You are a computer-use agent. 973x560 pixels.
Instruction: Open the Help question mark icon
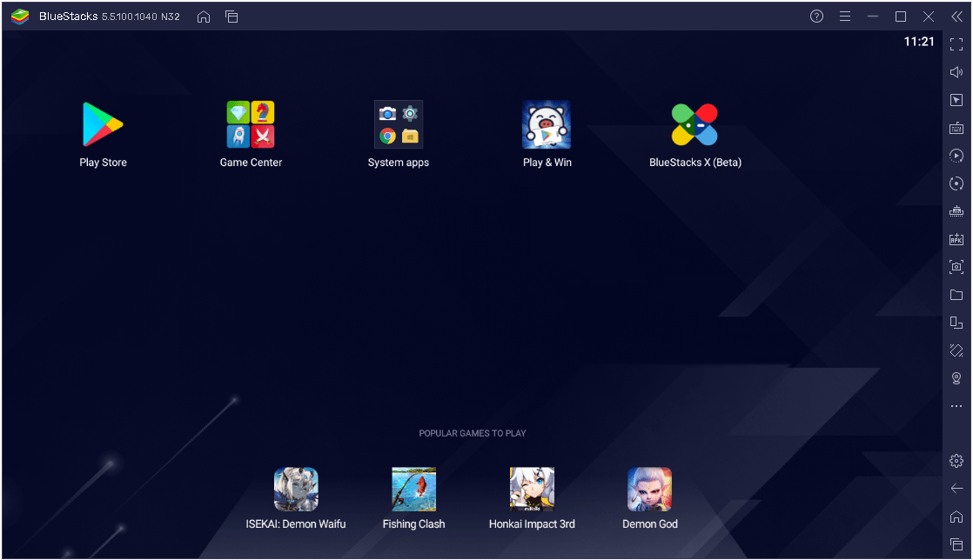point(816,17)
